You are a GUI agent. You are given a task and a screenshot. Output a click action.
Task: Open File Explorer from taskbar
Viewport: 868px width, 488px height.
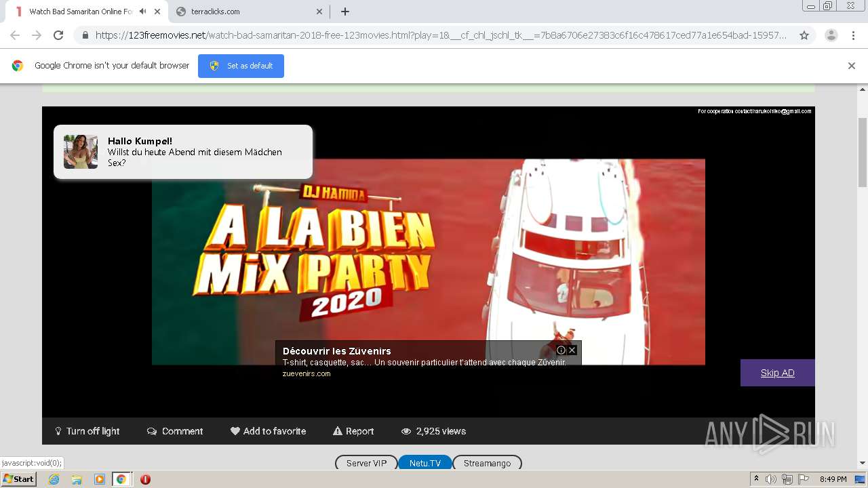(x=77, y=479)
